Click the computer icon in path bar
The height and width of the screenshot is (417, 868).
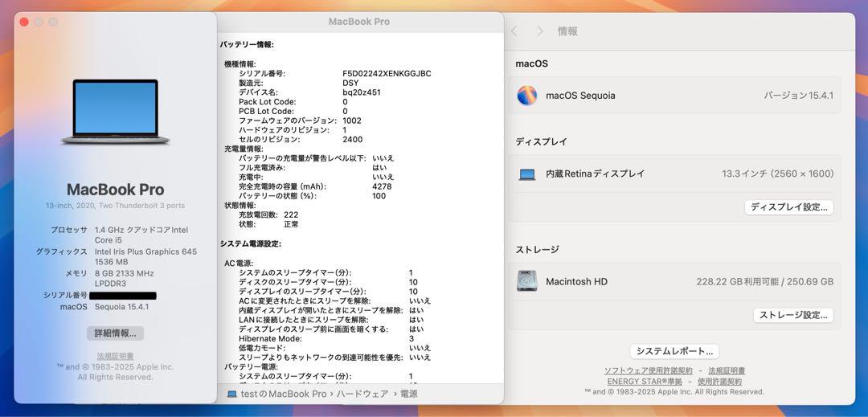tap(232, 394)
